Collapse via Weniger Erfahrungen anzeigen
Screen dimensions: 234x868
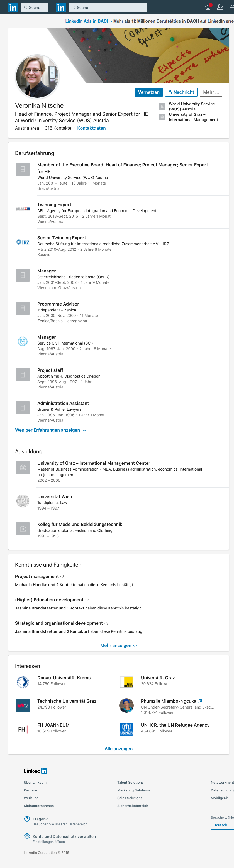51,430
